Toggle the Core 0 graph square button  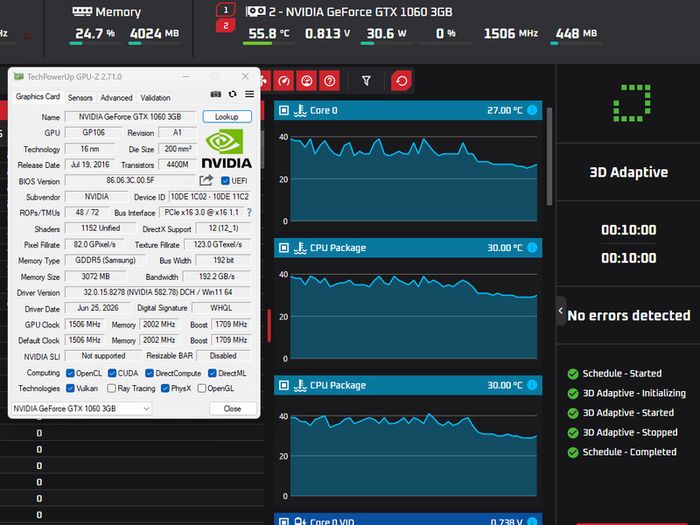[284, 110]
